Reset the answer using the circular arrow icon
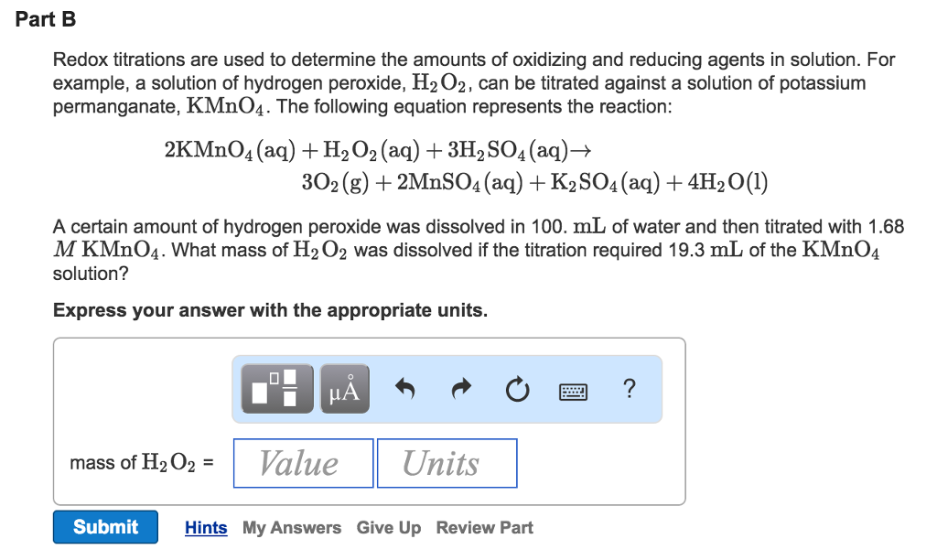Image resolution: width=937 pixels, height=560 pixels. coord(517,388)
